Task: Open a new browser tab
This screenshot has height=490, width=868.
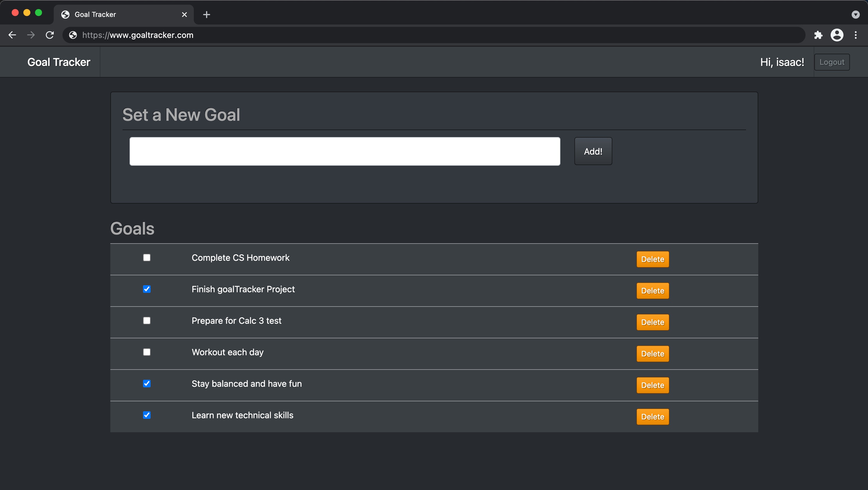Action: pos(207,15)
